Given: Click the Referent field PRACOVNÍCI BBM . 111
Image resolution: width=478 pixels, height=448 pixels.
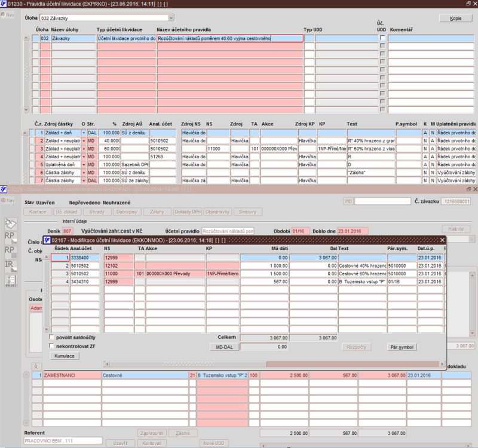Looking at the screenshot, I should 63,441.
